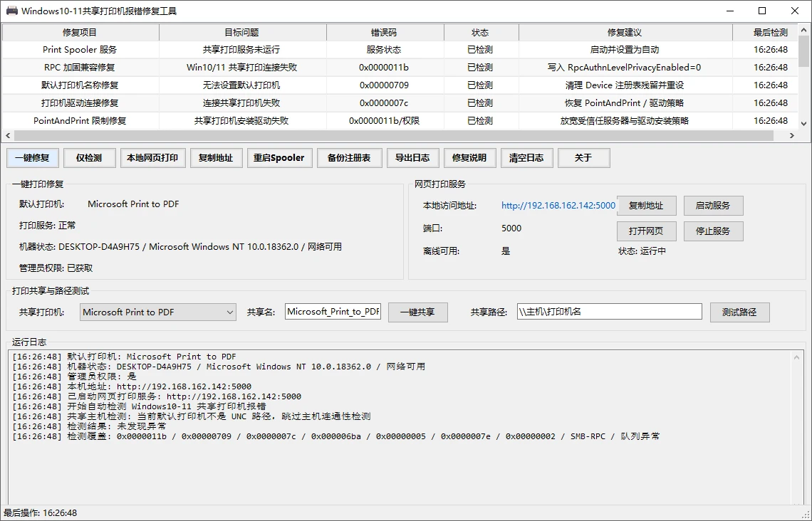Click the 共享名 input field
The image size is (812, 521).
click(333, 312)
